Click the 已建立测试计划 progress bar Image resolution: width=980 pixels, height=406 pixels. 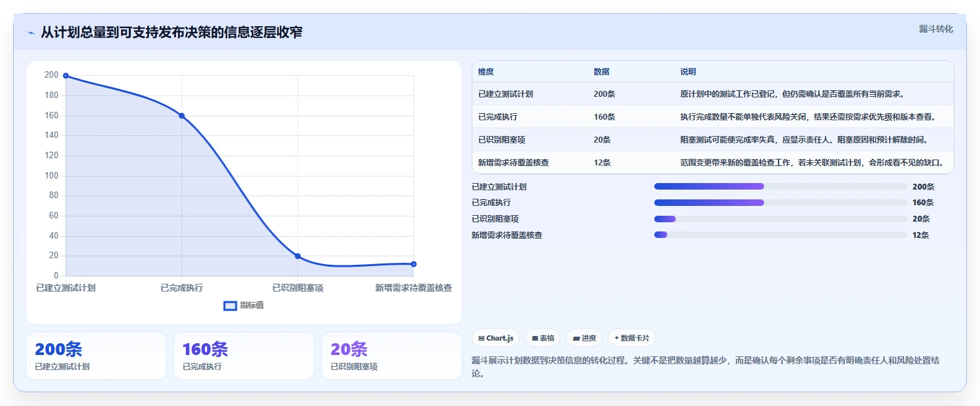pyautogui.click(x=780, y=186)
